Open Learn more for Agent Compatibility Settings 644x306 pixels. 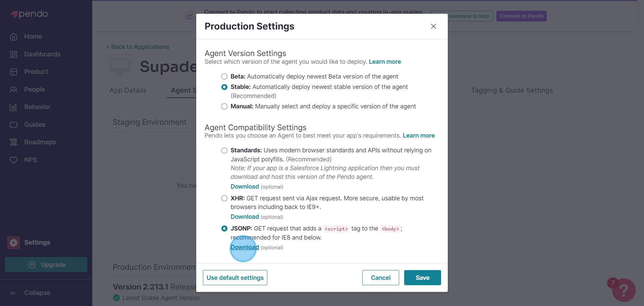[419, 136]
